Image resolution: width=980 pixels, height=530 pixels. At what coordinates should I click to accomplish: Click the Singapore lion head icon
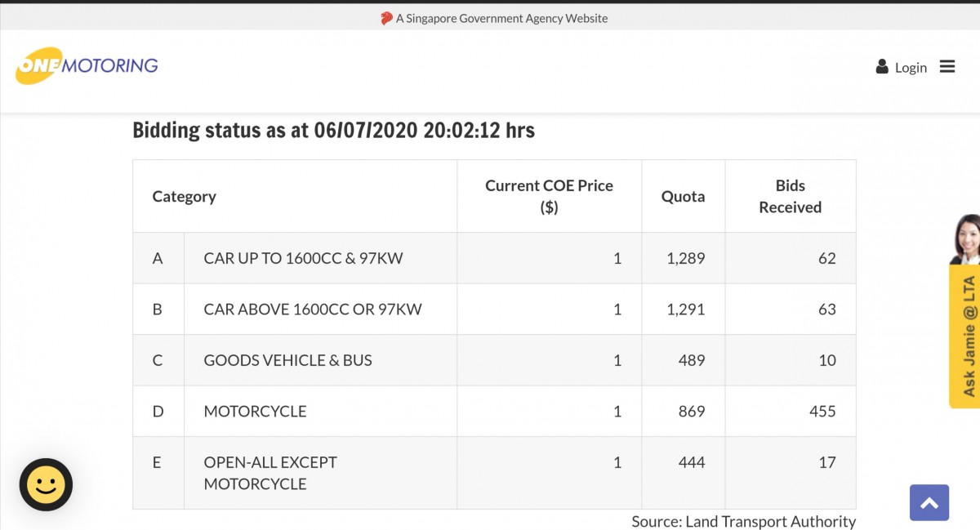click(386, 18)
